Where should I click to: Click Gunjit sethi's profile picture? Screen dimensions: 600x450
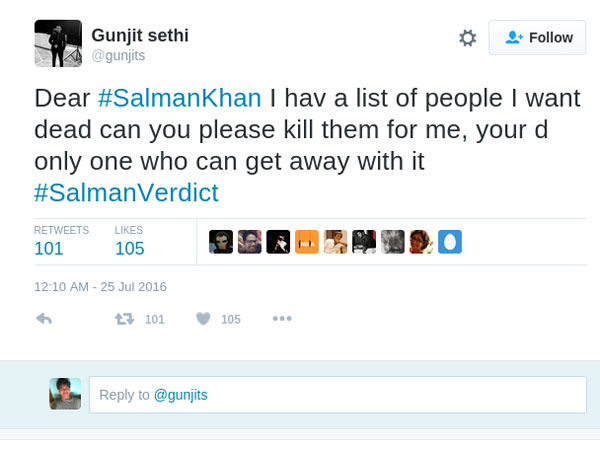(58, 43)
